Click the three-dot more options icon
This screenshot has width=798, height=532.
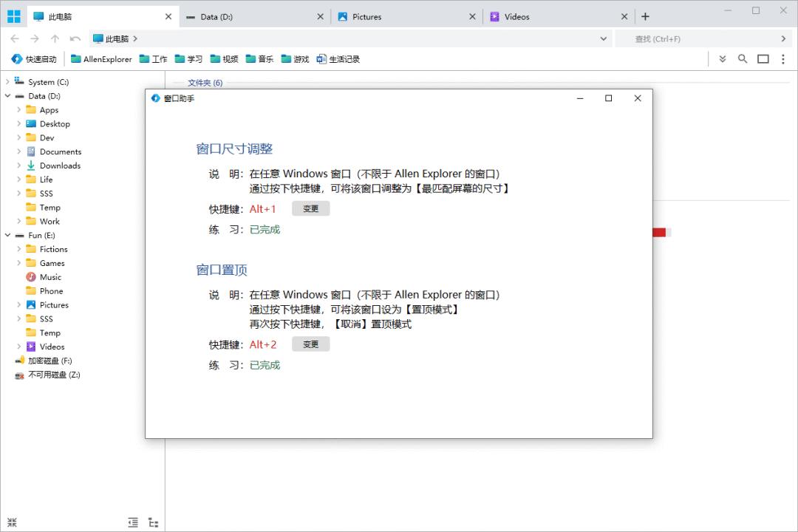(x=783, y=58)
